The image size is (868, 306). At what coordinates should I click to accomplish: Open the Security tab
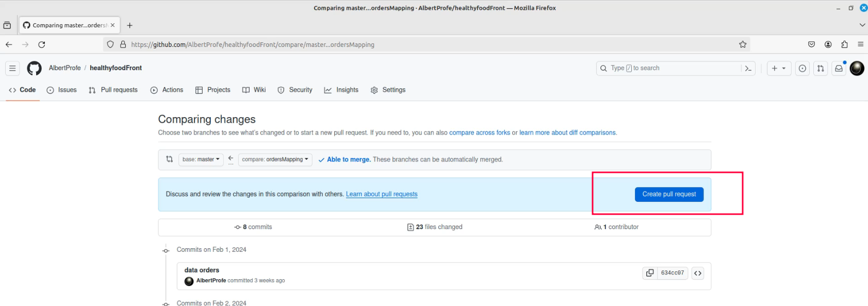pyautogui.click(x=296, y=90)
